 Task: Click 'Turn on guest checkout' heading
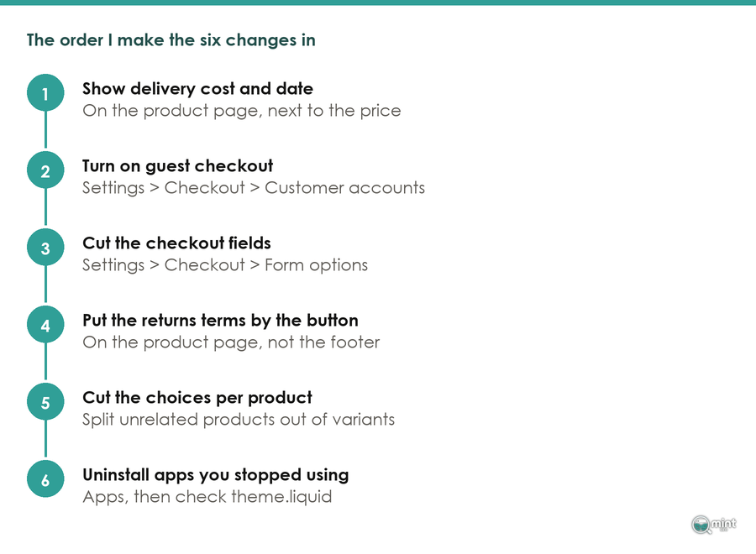[x=177, y=166]
